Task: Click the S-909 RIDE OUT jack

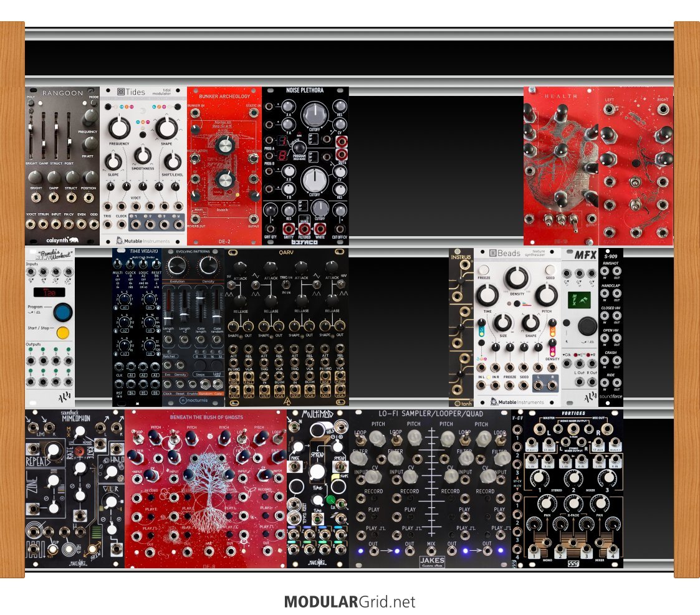Action: click(617, 383)
